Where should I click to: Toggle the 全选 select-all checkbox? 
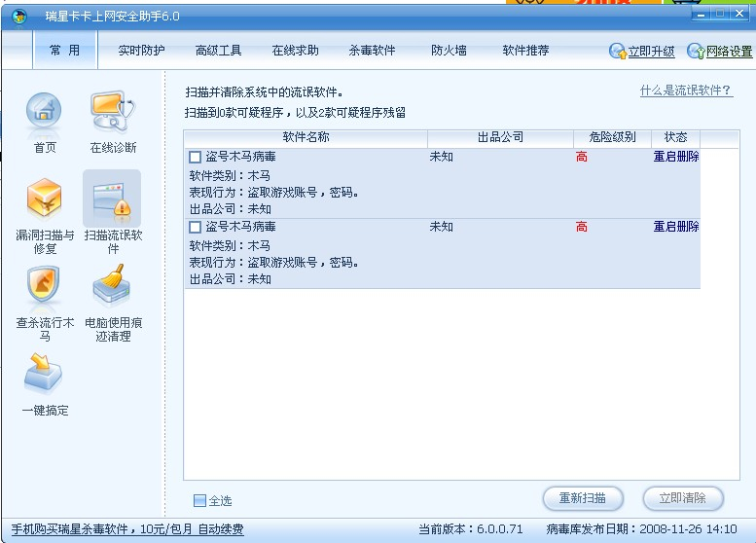click(x=199, y=500)
